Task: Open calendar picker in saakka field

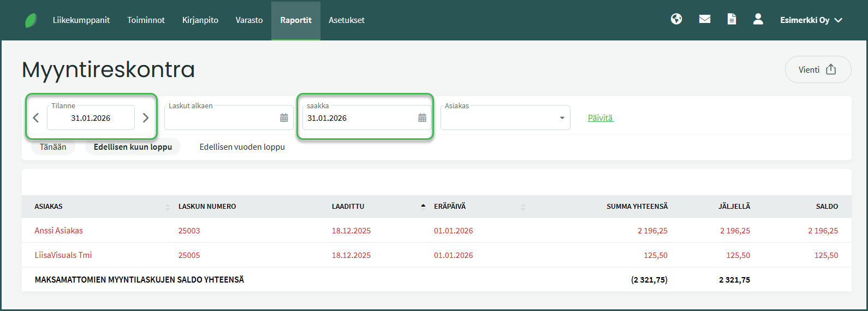Action: click(x=422, y=118)
